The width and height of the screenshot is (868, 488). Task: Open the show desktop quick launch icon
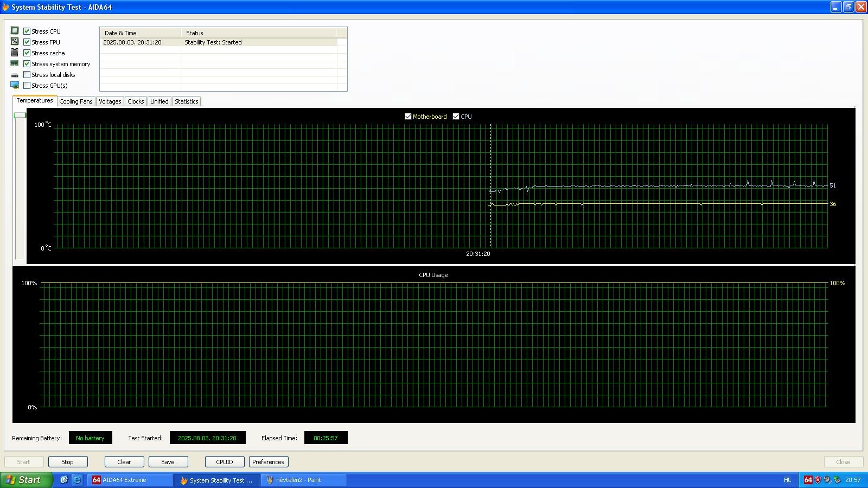click(63, 480)
